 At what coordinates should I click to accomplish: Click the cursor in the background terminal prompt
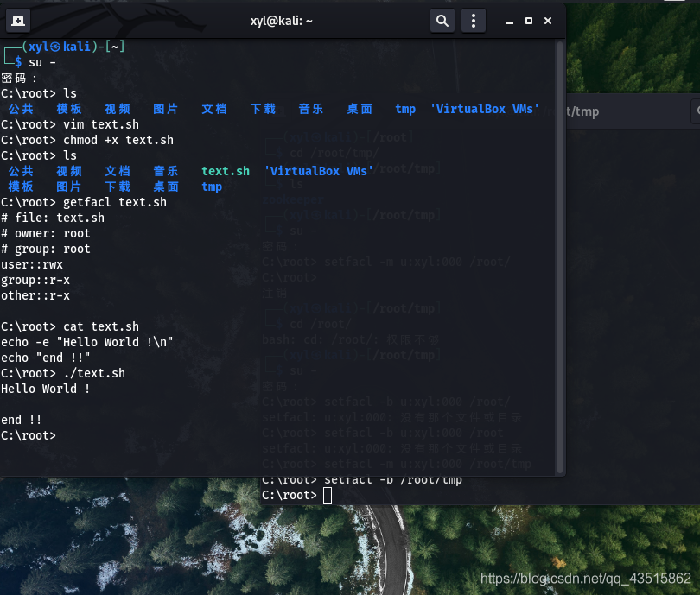pos(328,496)
